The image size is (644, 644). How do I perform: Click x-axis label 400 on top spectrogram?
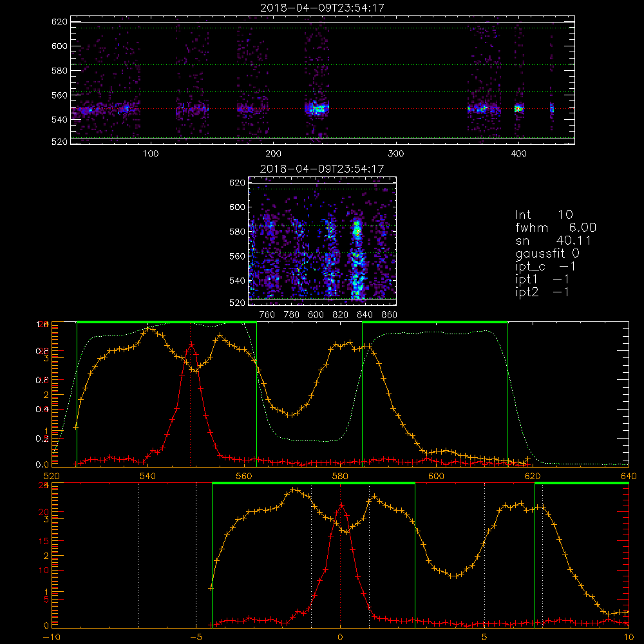coord(518,154)
